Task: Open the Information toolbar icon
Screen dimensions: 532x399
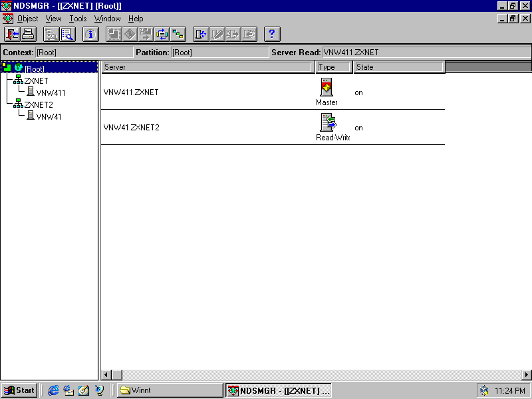Action: pyautogui.click(x=90, y=35)
